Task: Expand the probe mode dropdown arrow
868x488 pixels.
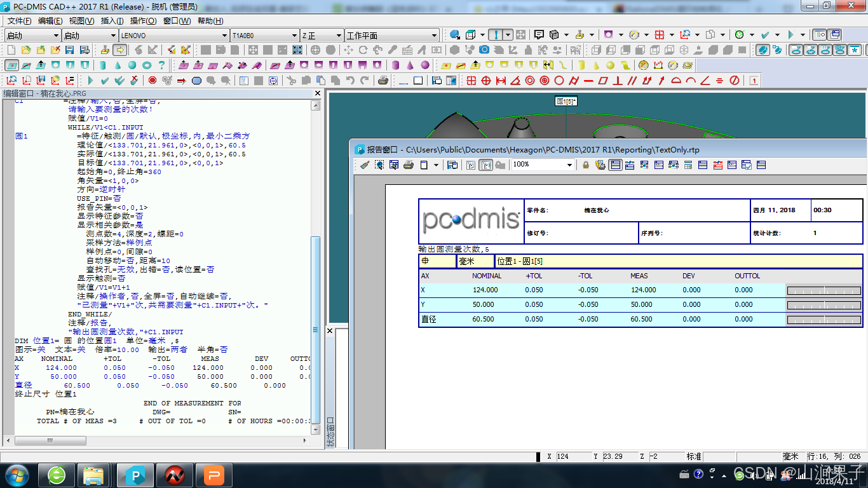Action: [508, 35]
